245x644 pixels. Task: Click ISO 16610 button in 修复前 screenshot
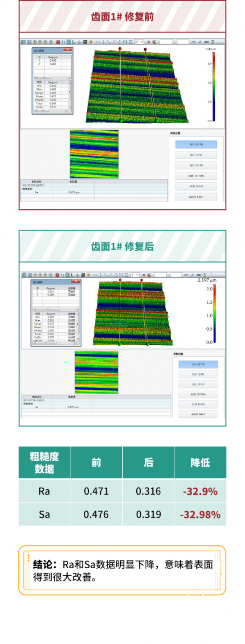[x=196, y=165]
